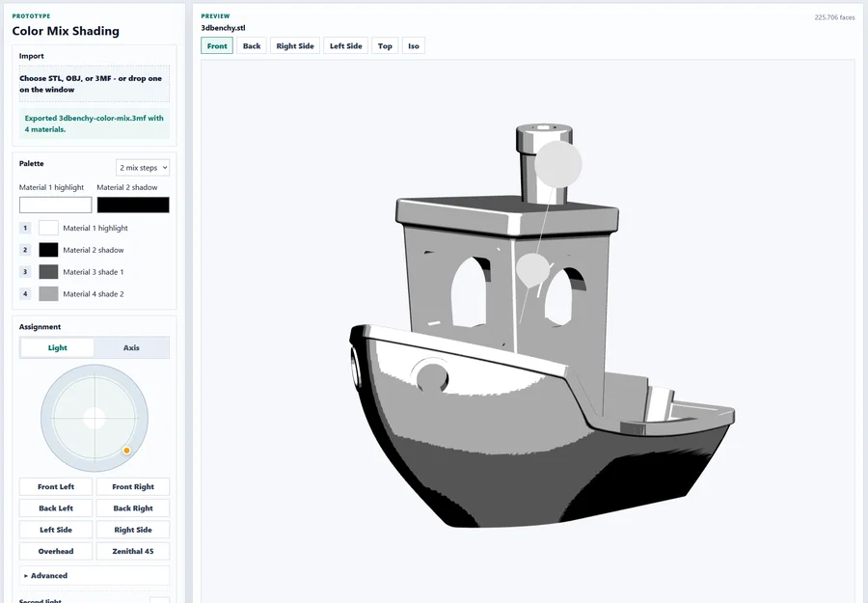
Task: Switch to the Front view tab
Action: pyautogui.click(x=217, y=46)
